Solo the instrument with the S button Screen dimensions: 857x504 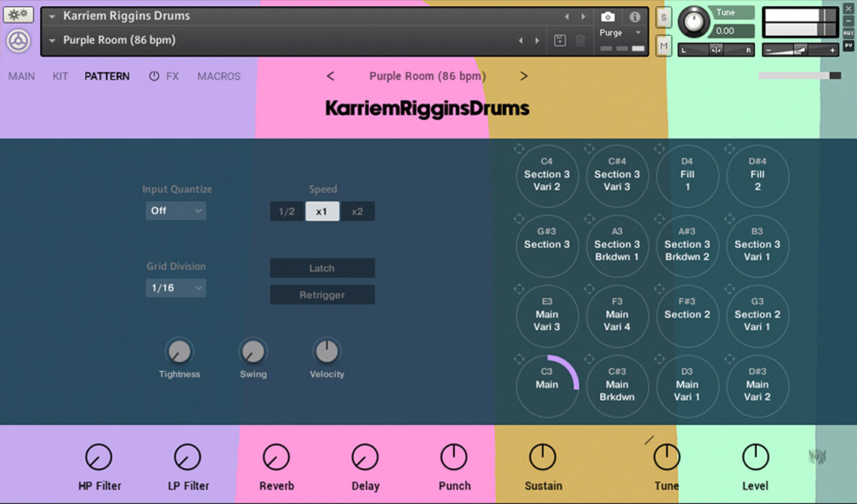click(664, 18)
